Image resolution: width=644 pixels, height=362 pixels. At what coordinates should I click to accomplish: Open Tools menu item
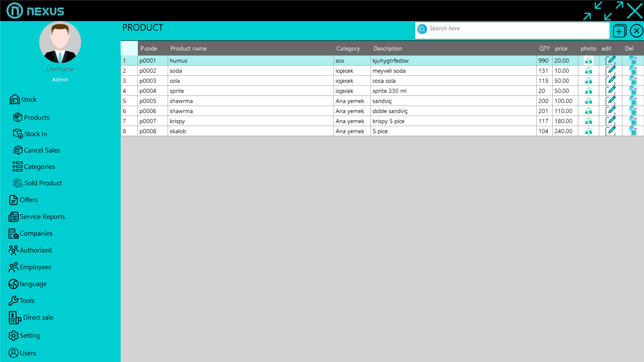tap(21, 301)
